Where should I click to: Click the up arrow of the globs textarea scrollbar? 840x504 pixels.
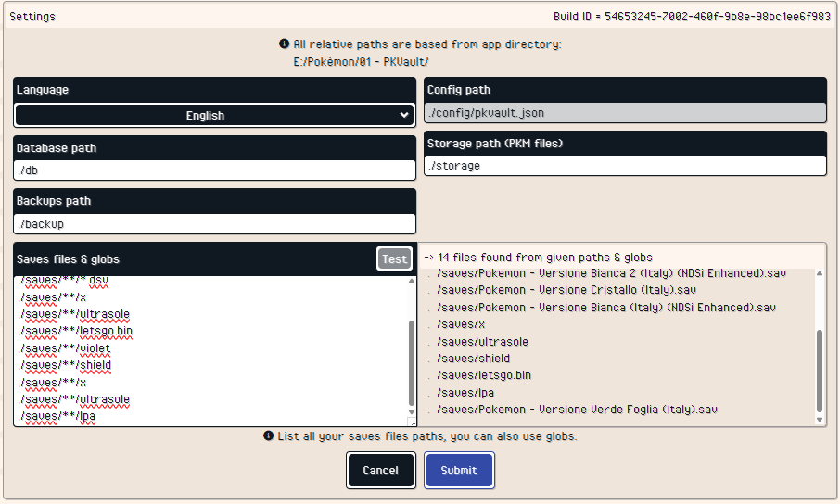pyautogui.click(x=412, y=281)
